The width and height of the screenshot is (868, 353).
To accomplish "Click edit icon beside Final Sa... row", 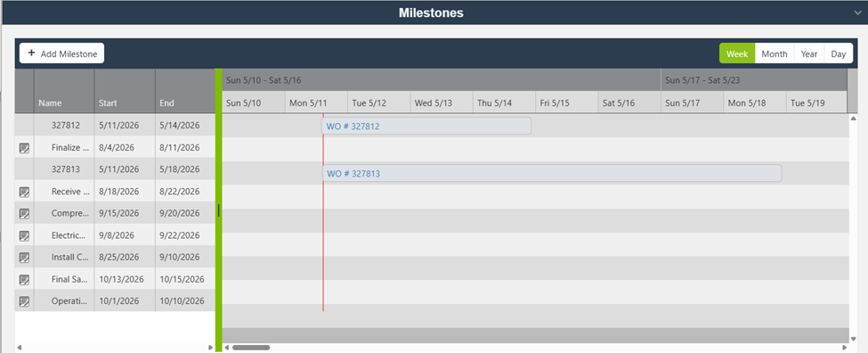I will [24, 280].
